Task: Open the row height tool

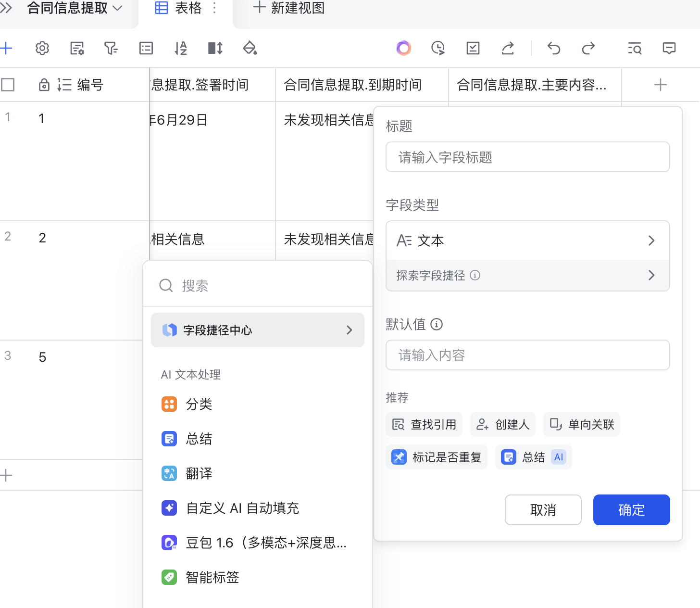Action: click(x=215, y=48)
